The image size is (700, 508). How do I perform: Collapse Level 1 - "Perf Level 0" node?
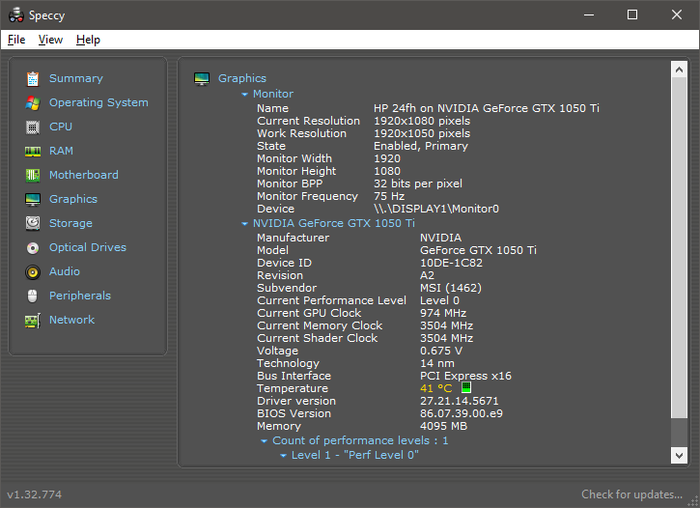point(283,456)
